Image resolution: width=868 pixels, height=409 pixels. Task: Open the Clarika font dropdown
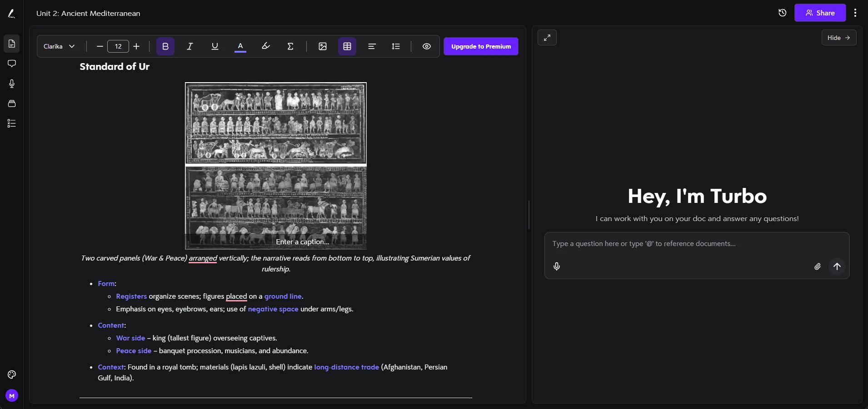(59, 46)
